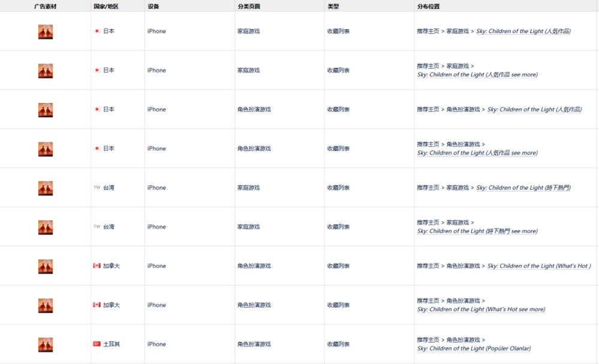Viewport: 599px width, 364px height.
Task: Click the 广告素材 column header
Action: [46, 6]
